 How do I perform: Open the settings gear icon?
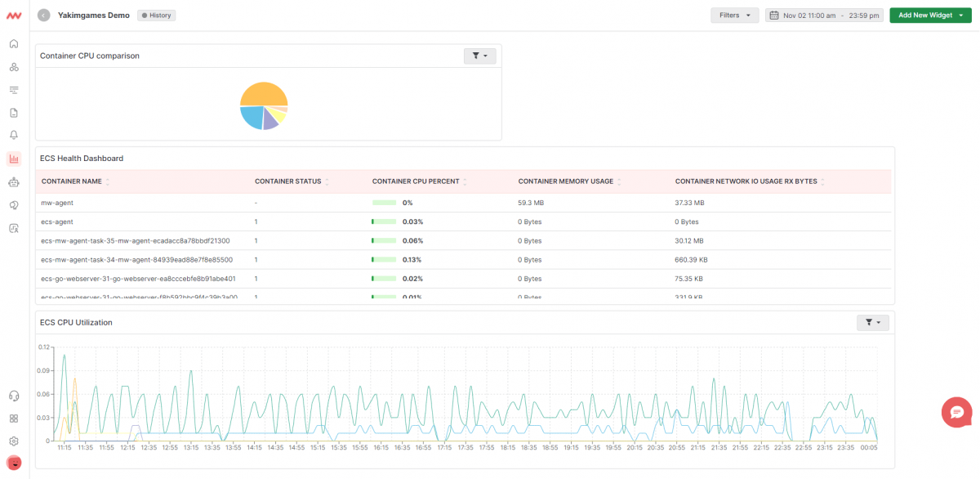tap(14, 441)
